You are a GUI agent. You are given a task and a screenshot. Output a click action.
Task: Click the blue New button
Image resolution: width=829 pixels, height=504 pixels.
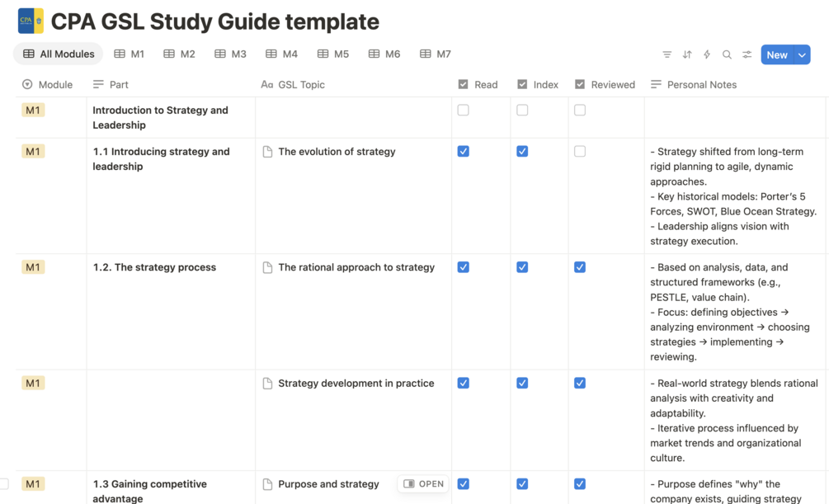click(x=776, y=54)
